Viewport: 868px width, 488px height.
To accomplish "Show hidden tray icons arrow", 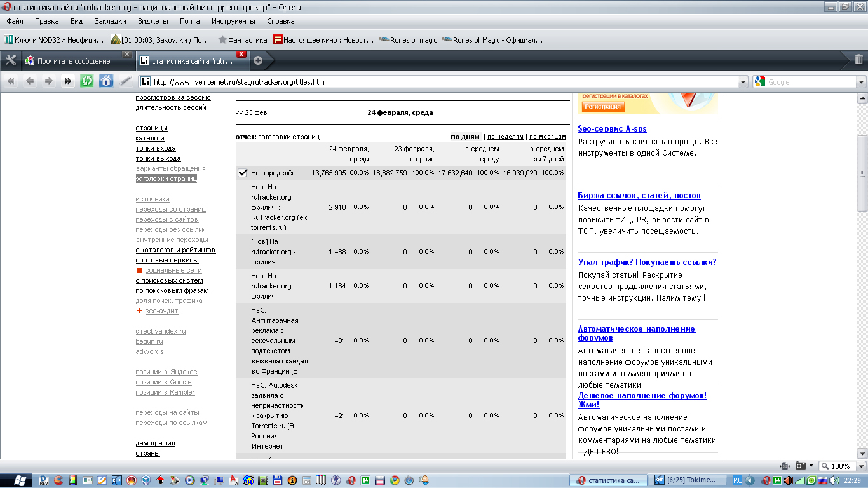I will click(x=750, y=480).
